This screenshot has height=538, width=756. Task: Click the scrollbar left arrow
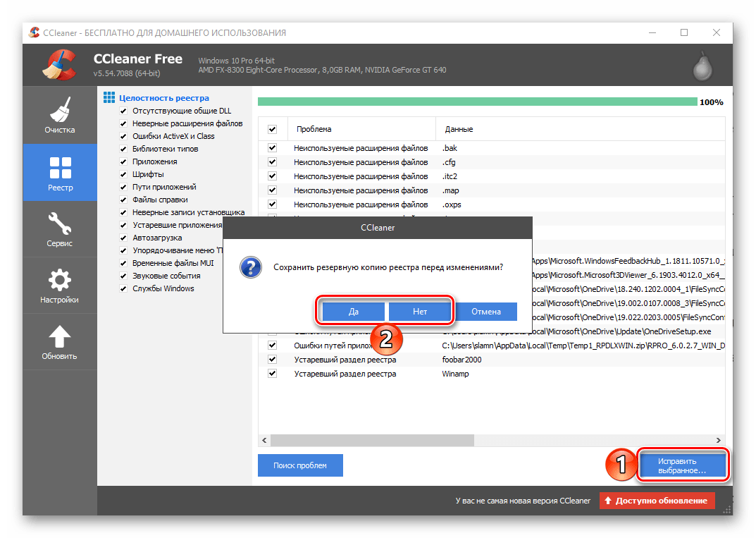pyautogui.click(x=264, y=440)
